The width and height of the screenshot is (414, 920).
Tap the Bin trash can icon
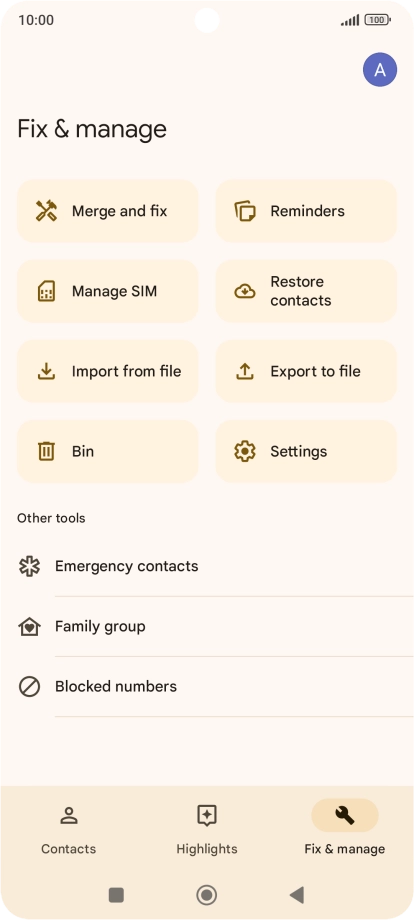pyautogui.click(x=46, y=451)
